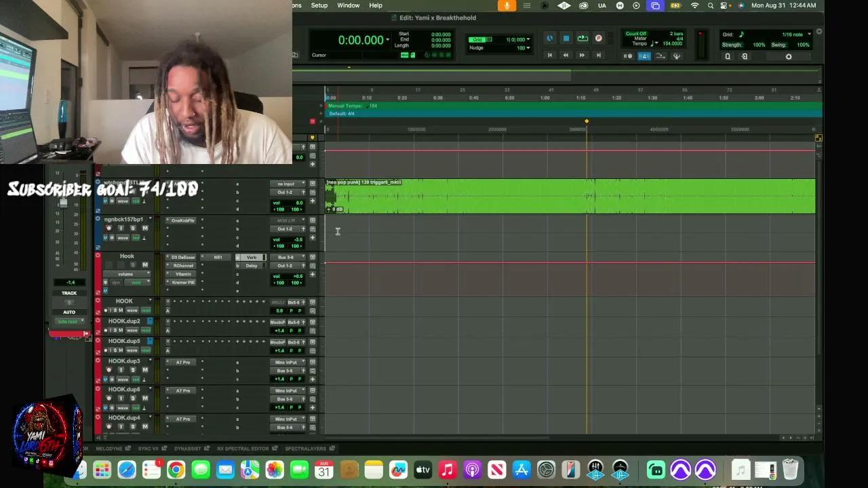
Task: Open the NS1 insert plugin
Action: pyautogui.click(x=218, y=258)
